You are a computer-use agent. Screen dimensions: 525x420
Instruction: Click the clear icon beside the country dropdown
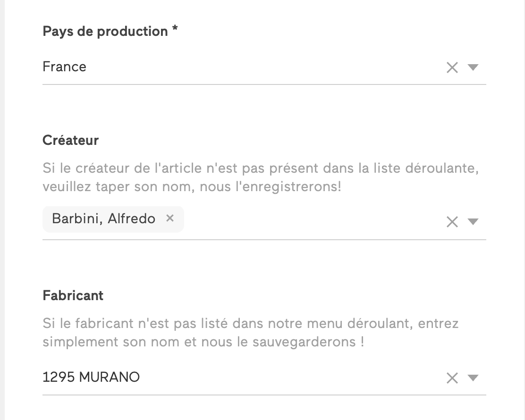pos(452,67)
